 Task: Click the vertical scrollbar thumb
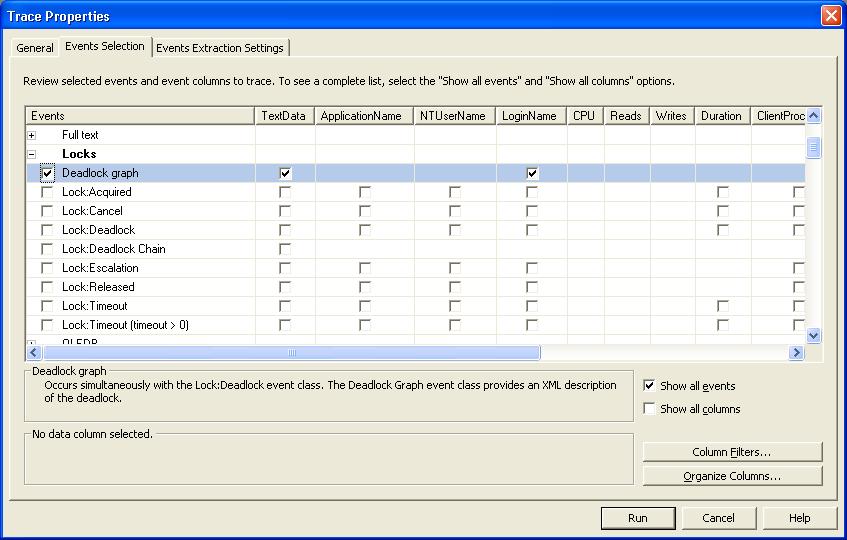click(814, 147)
